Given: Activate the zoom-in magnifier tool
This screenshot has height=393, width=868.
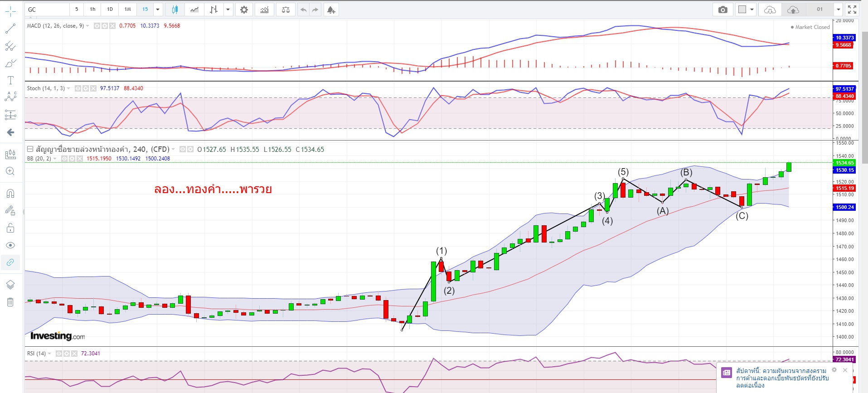Looking at the screenshot, I should [x=10, y=171].
